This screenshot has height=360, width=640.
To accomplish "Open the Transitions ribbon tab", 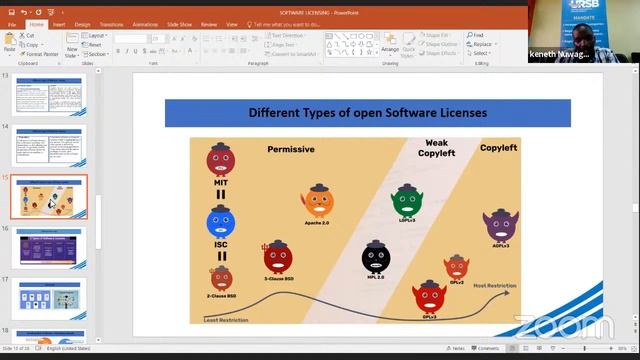I will coord(111,24).
